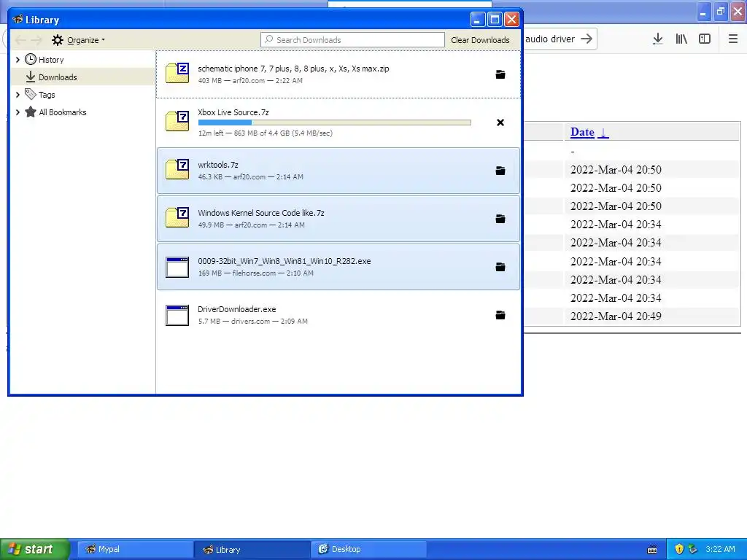
Task: Open folder for Windows Kernel Source Code like.7z
Action: 500,219
